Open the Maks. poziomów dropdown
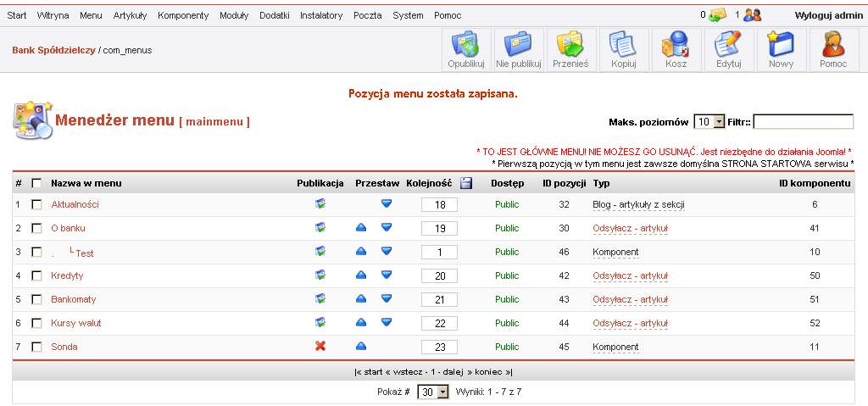 click(x=709, y=122)
